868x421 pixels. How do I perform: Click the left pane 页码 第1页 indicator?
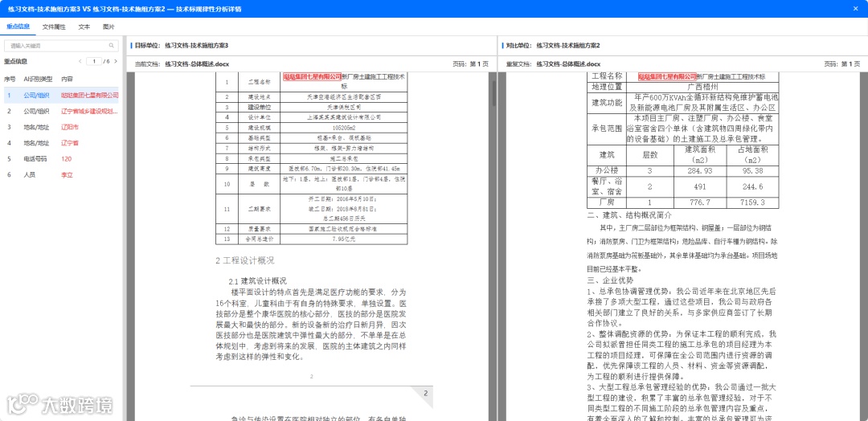click(470, 64)
